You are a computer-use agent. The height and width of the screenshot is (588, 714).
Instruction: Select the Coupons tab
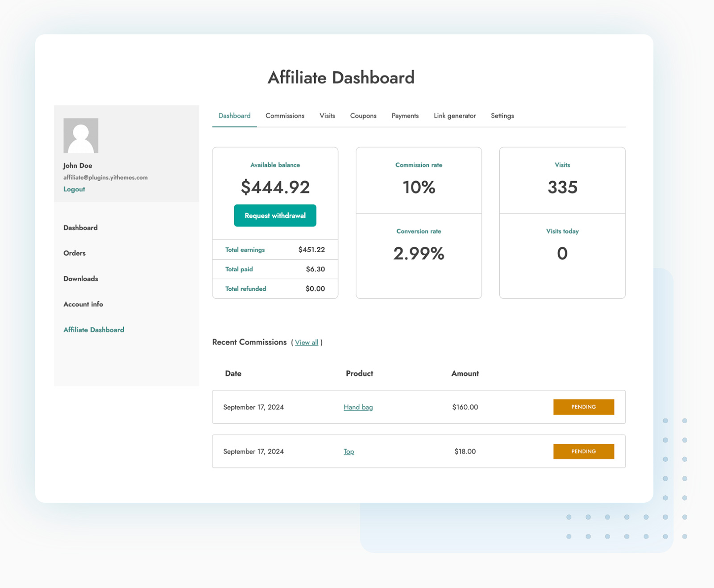pyautogui.click(x=363, y=116)
